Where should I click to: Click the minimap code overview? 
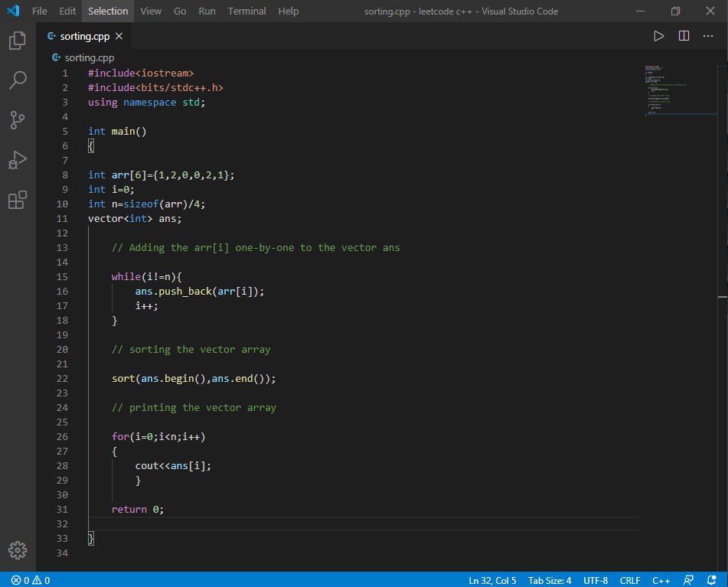coord(681,90)
